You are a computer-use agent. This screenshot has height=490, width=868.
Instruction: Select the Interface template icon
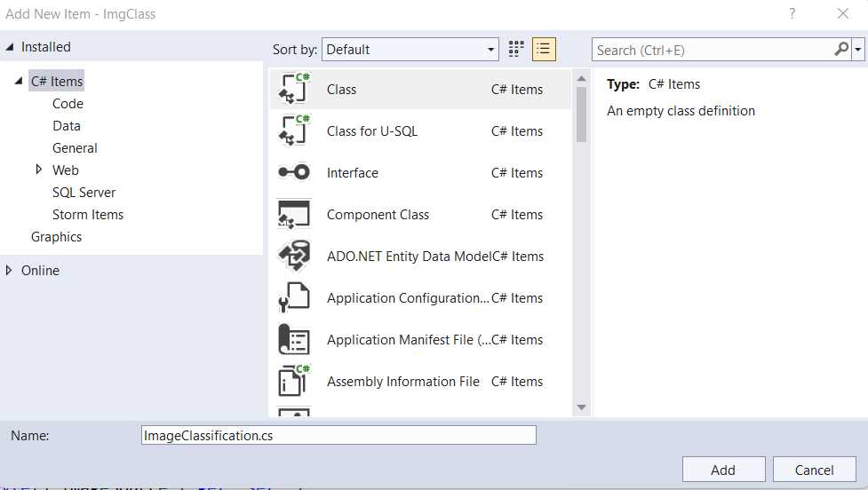(294, 172)
